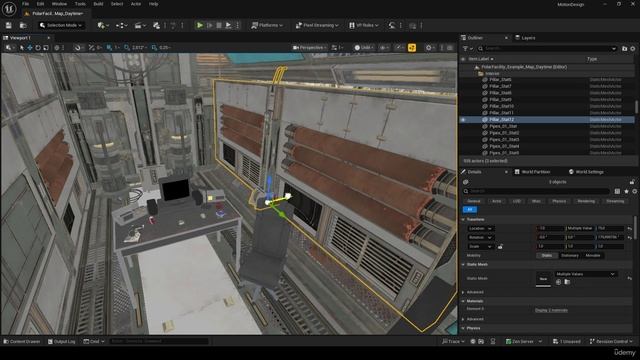
Task: Click the green Play button
Action: 200,25
